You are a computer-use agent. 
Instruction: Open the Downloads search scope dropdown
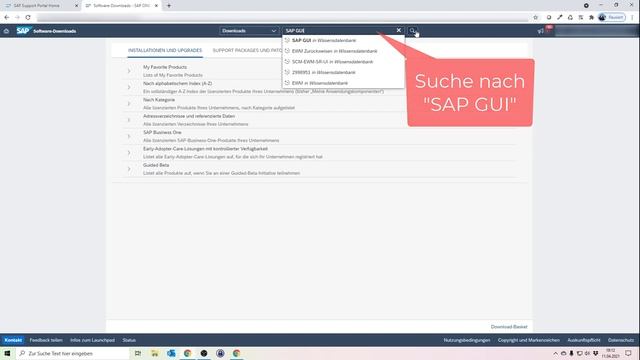coord(249,31)
